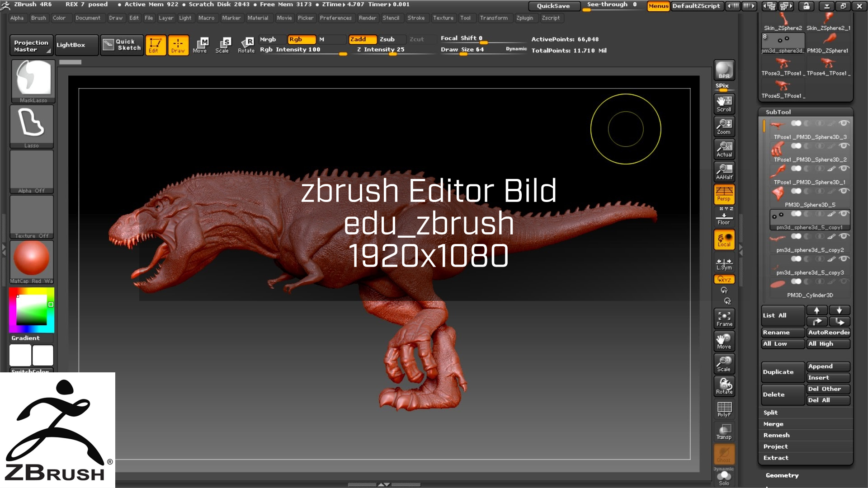Select the TPose5_TPose1 tool thumbnail
This screenshot has height=488, width=868.
pyautogui.click(x=783, y=89)
